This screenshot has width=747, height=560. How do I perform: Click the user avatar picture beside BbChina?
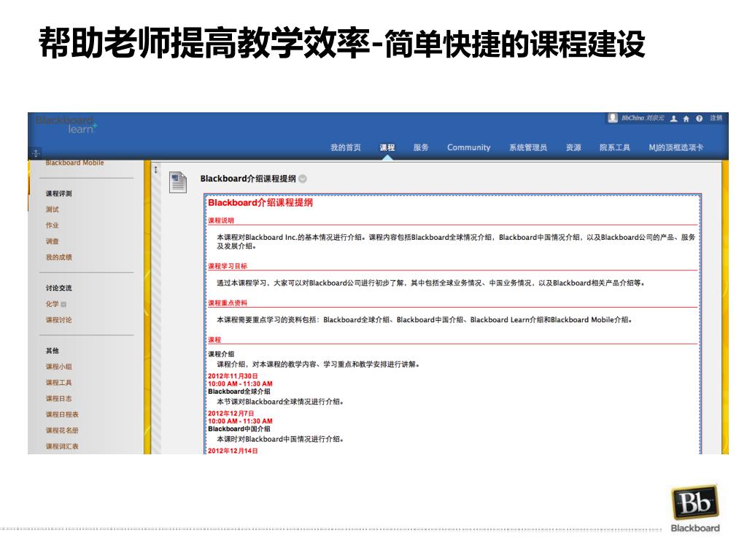tap(613, 117)
